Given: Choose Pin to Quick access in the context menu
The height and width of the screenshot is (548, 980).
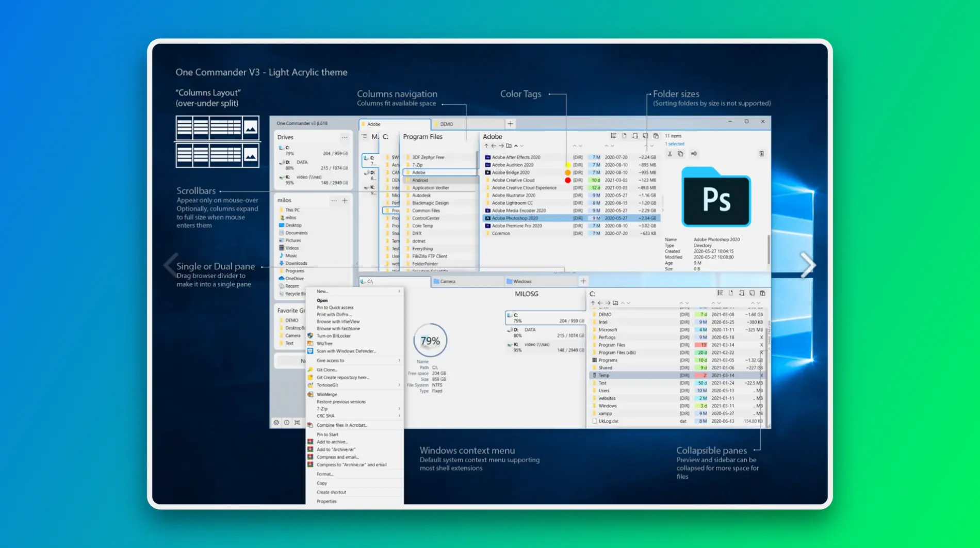Looking at the screenshot, I should tap(354, 308).
